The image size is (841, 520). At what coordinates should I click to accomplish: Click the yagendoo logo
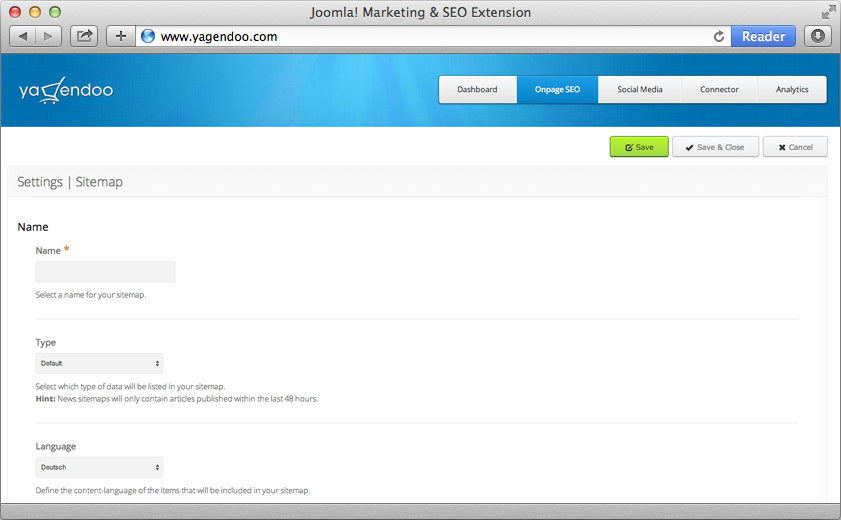click(66, 90)
